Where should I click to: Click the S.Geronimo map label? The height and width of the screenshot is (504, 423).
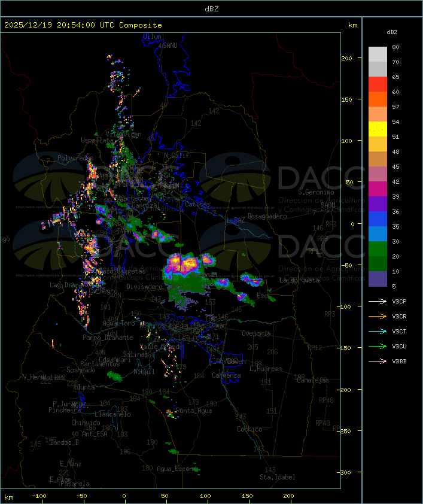[316, 192]
